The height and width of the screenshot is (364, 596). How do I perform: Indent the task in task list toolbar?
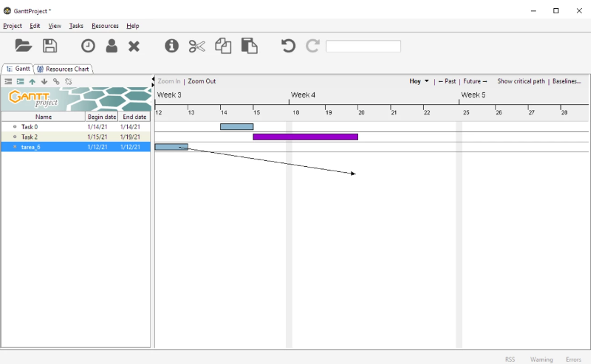20,81
